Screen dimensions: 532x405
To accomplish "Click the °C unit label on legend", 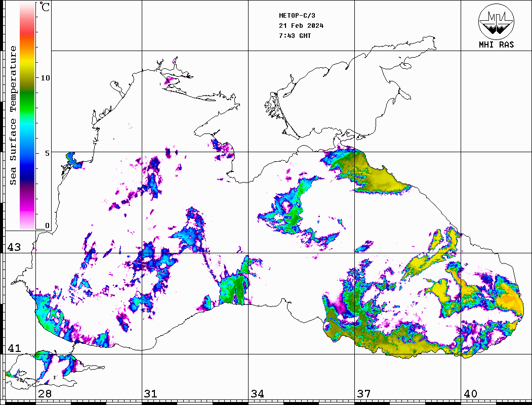I will pos(45,7).
